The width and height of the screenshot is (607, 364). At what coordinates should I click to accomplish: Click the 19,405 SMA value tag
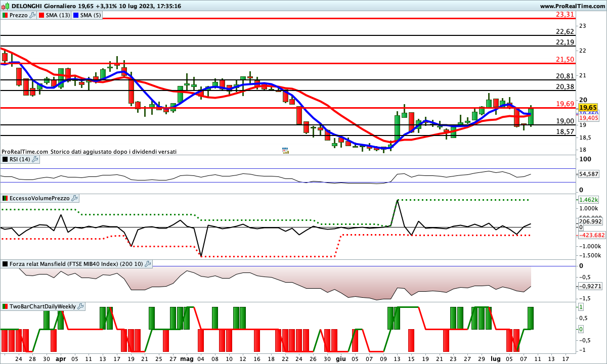click(x=589, y=118)
